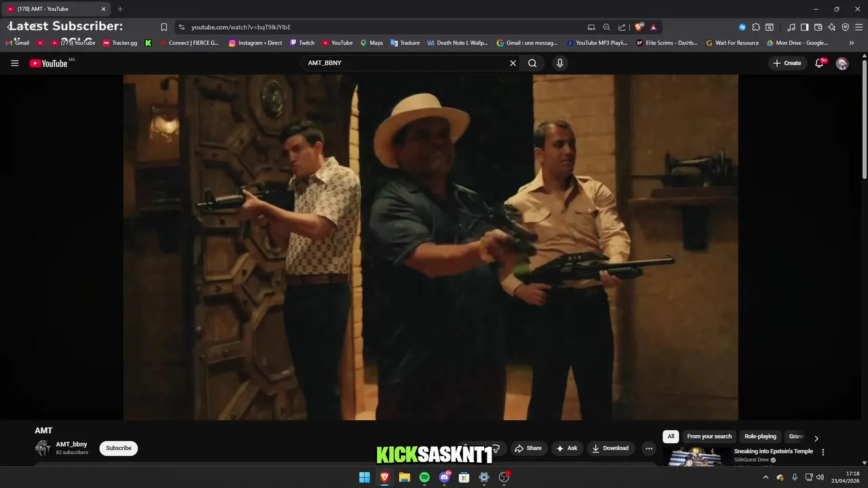Viewport: 868px width, 488px height.
Task: Open the Windows Start menu
Action: pos(364,477)
